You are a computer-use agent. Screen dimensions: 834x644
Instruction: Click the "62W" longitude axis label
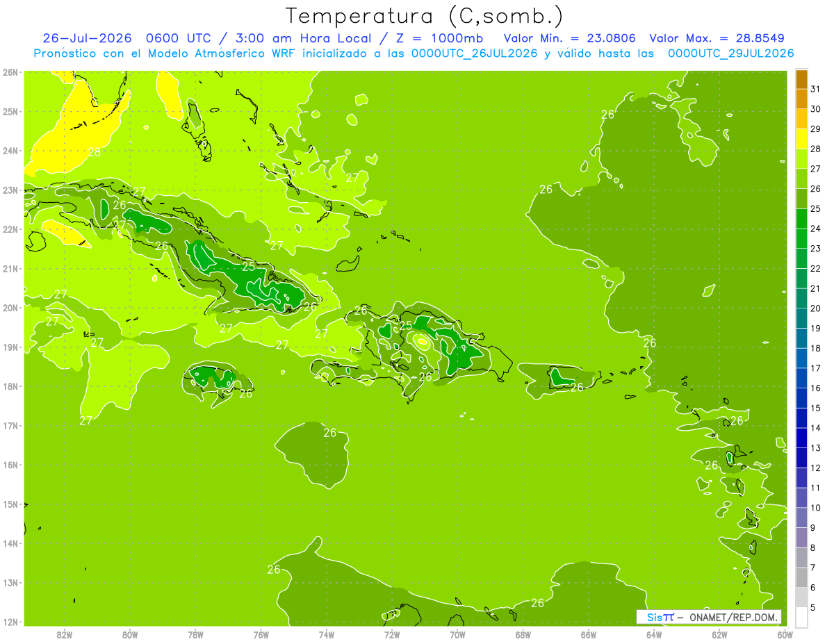click(x=719, y=634)
